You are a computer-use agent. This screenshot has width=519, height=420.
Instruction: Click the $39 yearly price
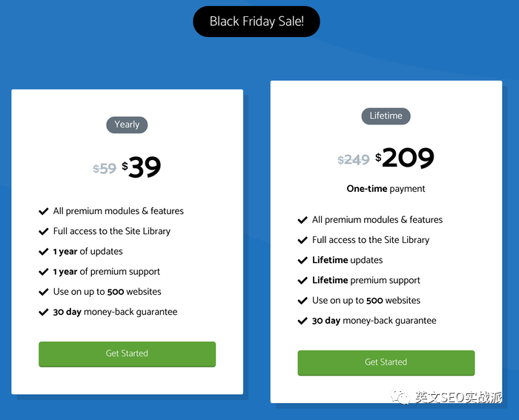point(142,167)
